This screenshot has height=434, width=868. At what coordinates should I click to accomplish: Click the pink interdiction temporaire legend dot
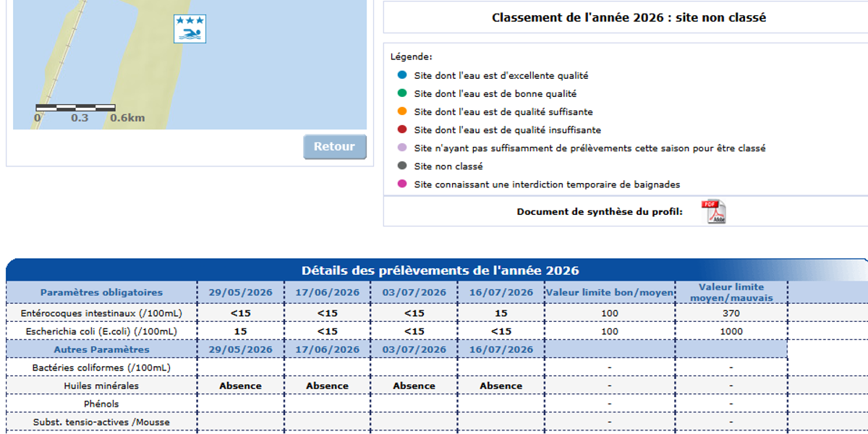pyautogui.click(x=402, y=184)
